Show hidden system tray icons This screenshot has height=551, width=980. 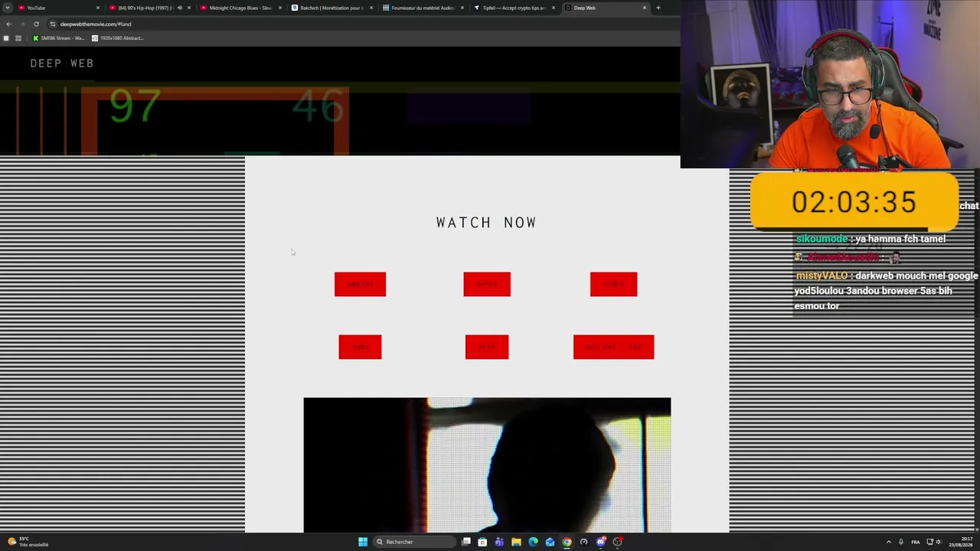point(888,542)
